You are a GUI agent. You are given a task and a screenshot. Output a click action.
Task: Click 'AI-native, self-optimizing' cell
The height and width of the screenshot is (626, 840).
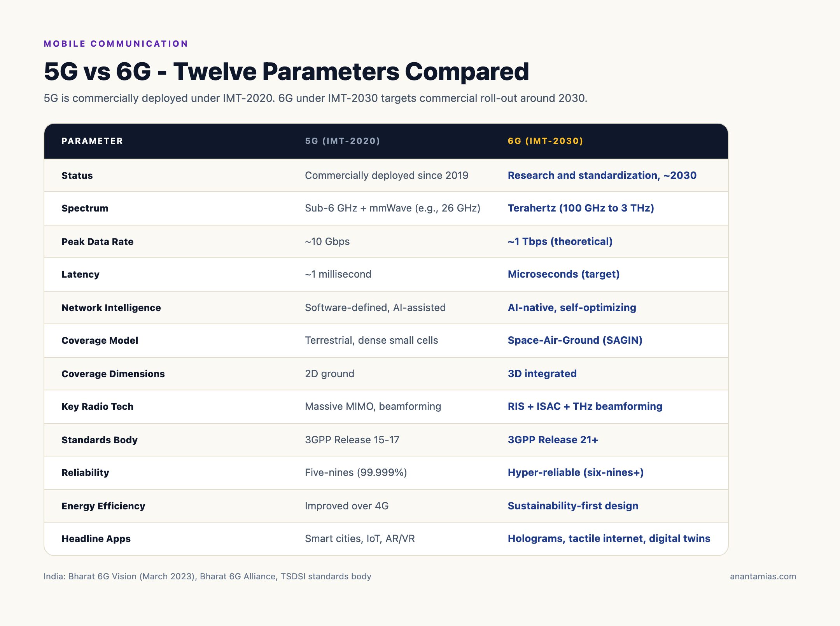[x=572, y=308]
